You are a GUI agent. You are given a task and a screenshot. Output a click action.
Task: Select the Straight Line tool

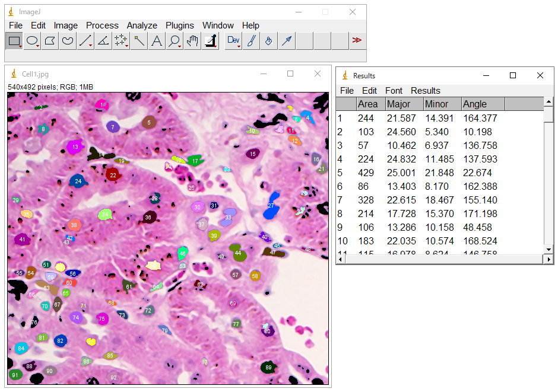(85, 41)
